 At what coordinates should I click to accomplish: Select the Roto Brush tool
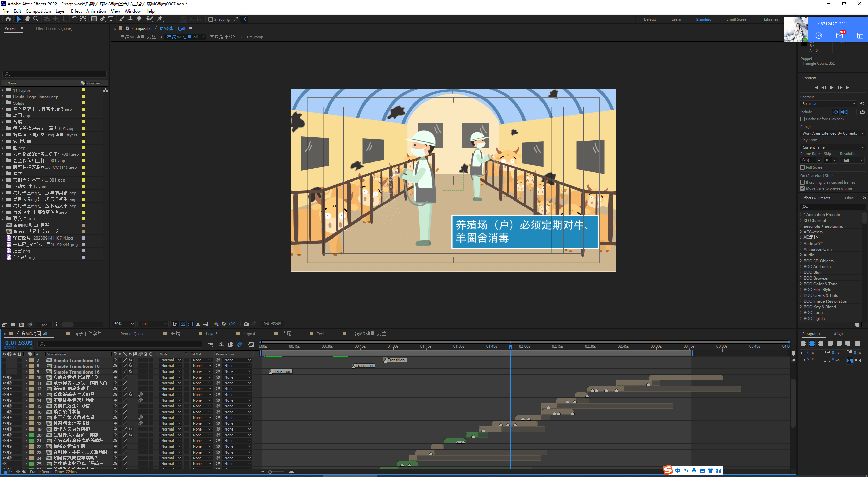tap(150, 19)
